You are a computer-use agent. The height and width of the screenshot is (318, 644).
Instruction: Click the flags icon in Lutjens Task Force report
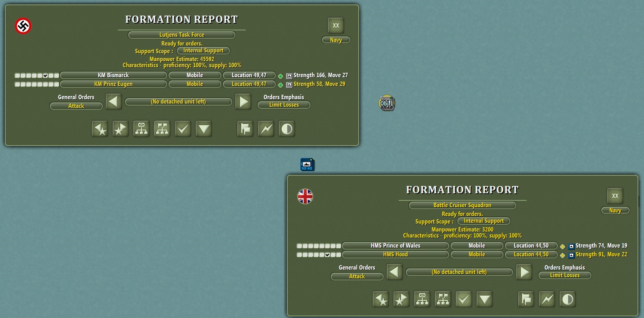[x=245, y=129]
